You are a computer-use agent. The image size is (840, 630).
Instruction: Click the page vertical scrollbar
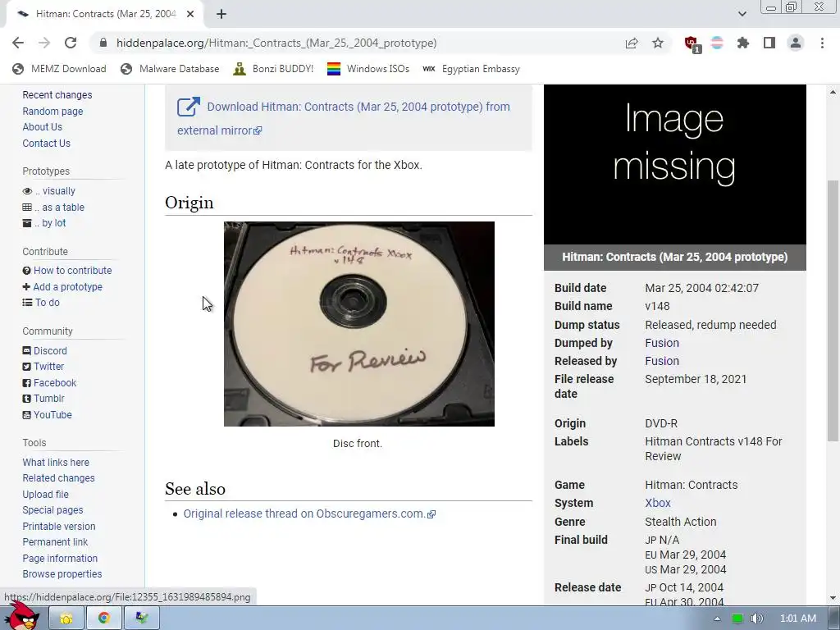(833, 311)
